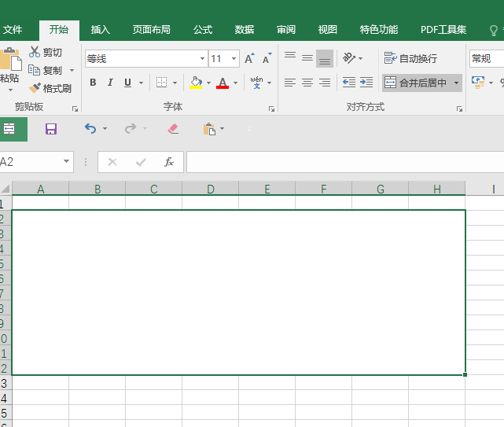Viewport: 504px width, 427px height.
Task: Click the lightbulb tell-me icon
Action: click(494, 31)
